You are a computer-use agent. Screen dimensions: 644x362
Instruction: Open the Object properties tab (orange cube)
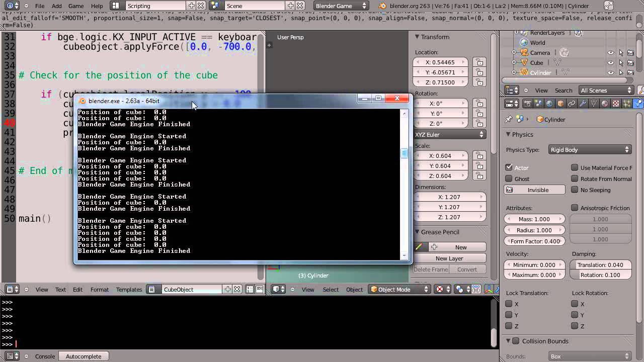560,104
